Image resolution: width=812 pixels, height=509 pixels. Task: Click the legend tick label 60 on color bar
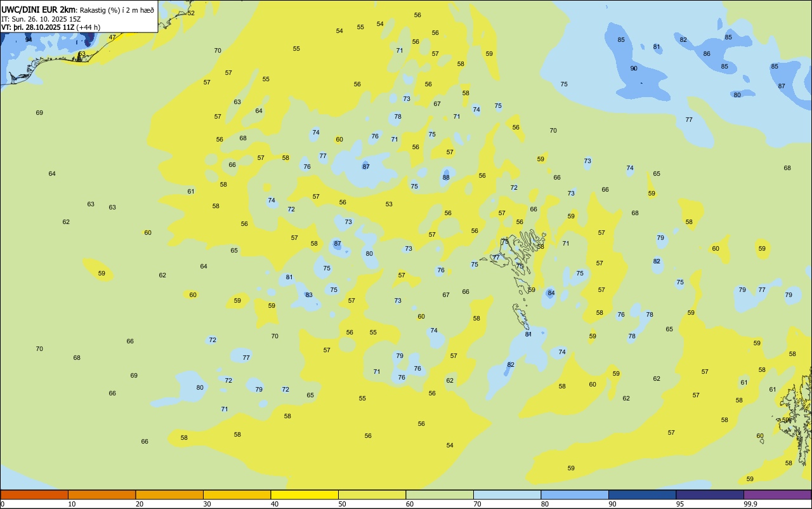pos(410,504)
